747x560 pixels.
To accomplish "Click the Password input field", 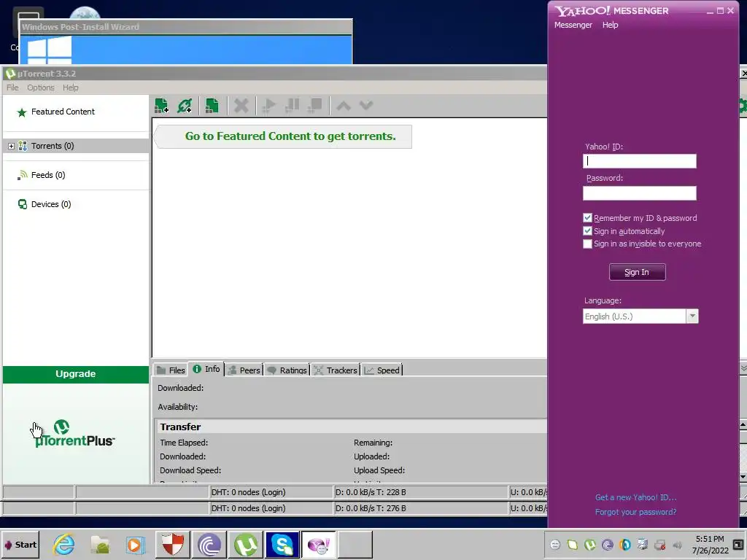I will (639, 192).
